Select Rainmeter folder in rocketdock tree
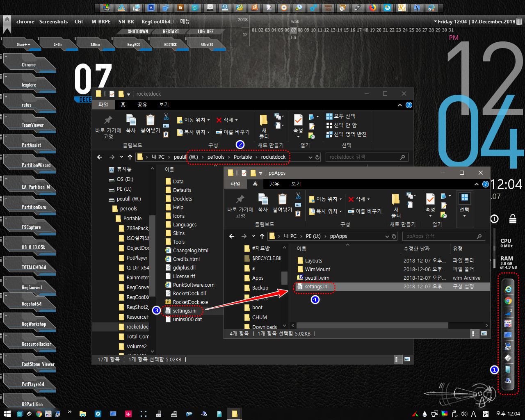 [x=137, y=278]
